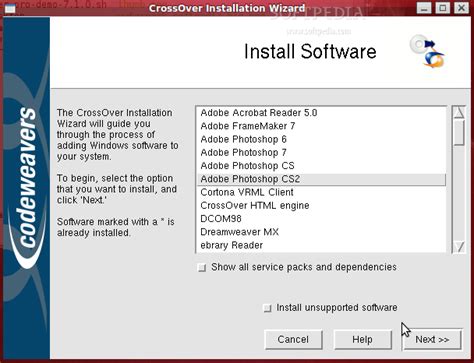
Task: Enable Show all service packs and dependencies
Action: pos(202,268)
